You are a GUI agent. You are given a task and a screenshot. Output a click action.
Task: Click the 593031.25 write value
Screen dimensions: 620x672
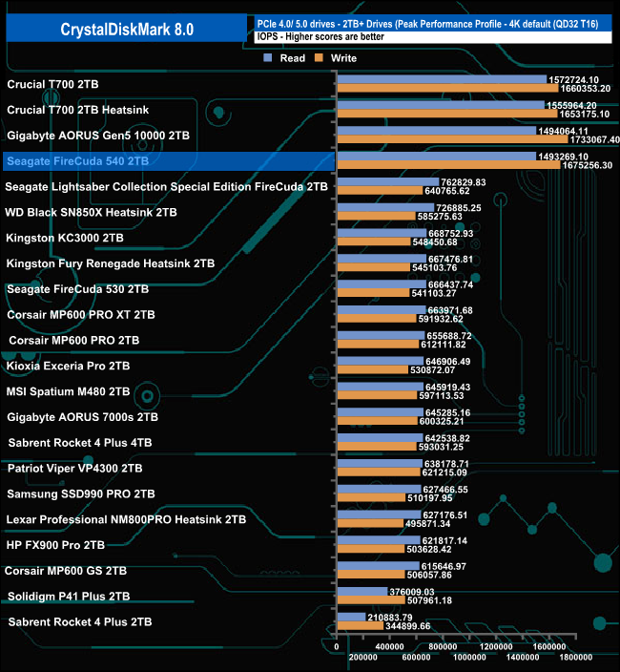coord(441,447)
